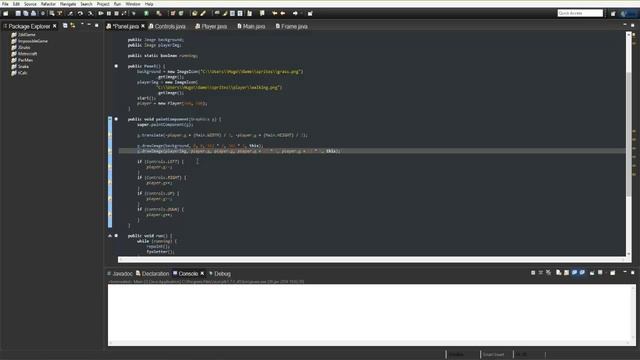640x360 pixels.
Task: Open the Open Perspective icon
Action: tap(613, 13)
